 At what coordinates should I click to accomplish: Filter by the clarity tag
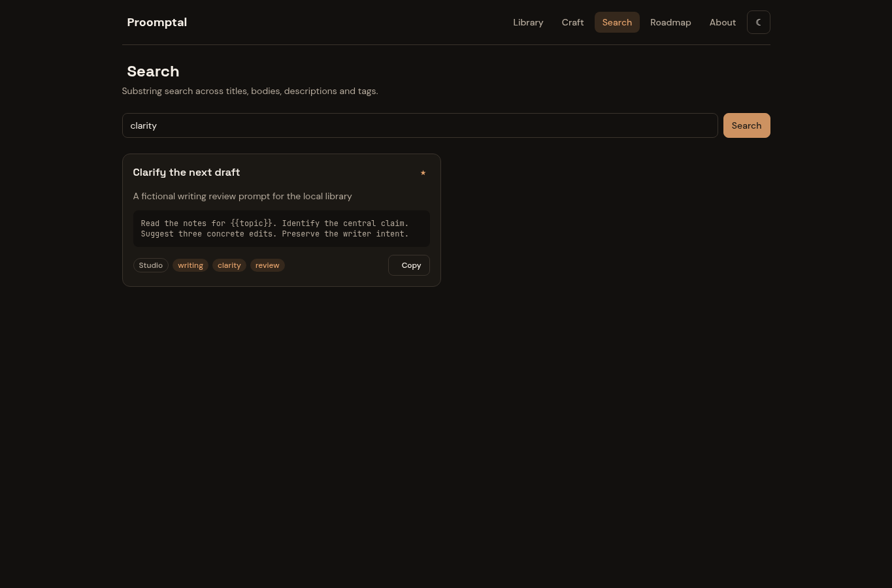(x=229, y=265)
